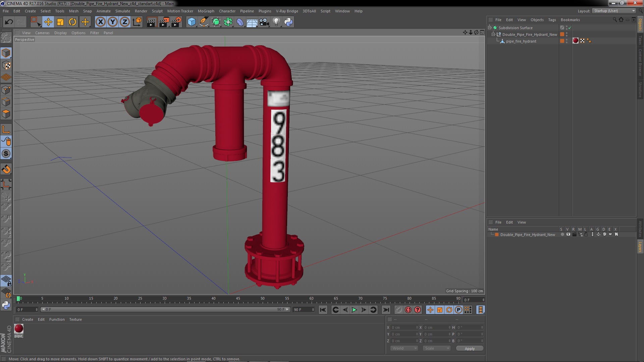The image size is (644, 362).
Task: Toggle Subdivision Surface enable checkmark
Action: [570, 28]
